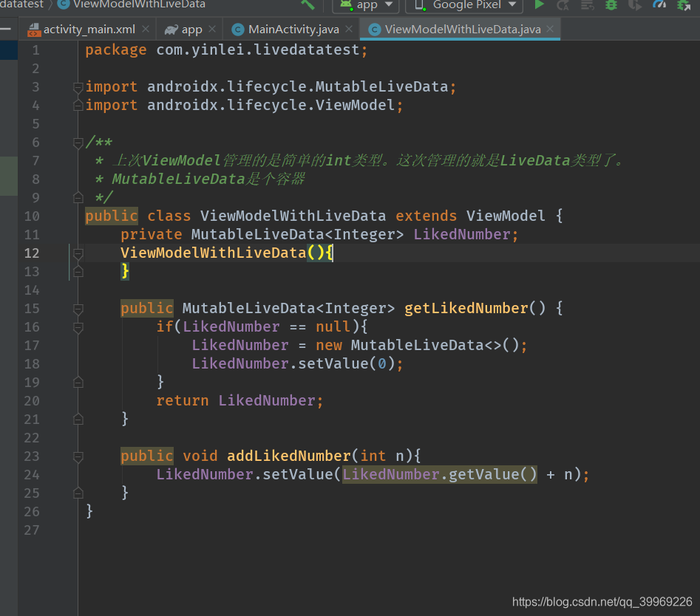
Task: Run the app with the green Run button
Action: point(540,6)
